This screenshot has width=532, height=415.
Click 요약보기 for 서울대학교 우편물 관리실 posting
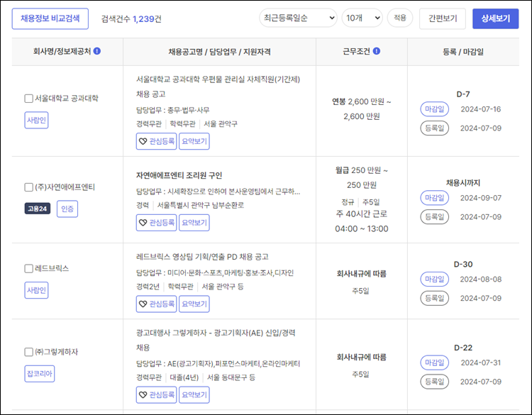click(x=194, y=141)
